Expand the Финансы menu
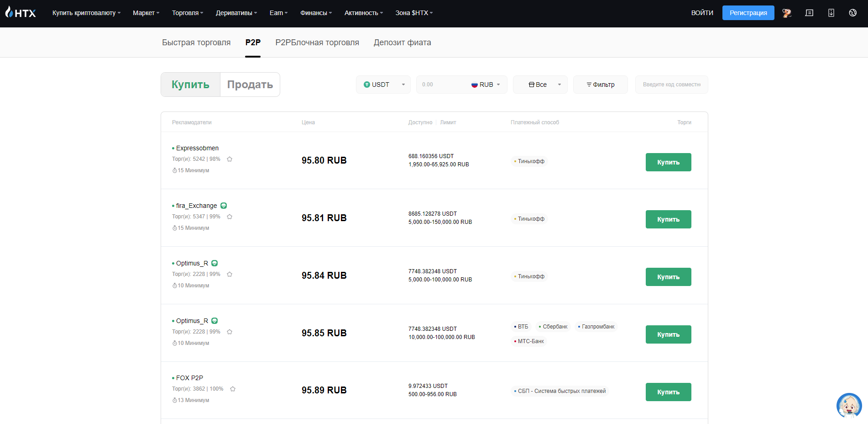 coord(316,13)
